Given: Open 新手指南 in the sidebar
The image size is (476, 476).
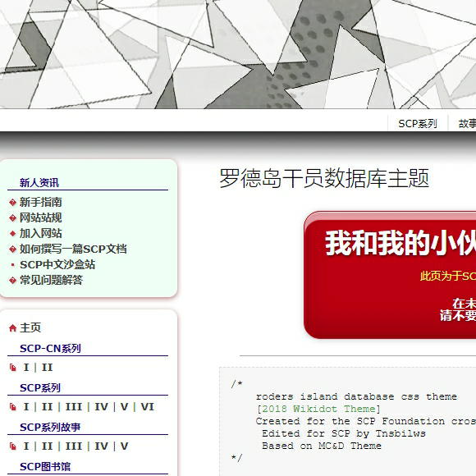Looking at the screenshot, I should pos(41,202).
